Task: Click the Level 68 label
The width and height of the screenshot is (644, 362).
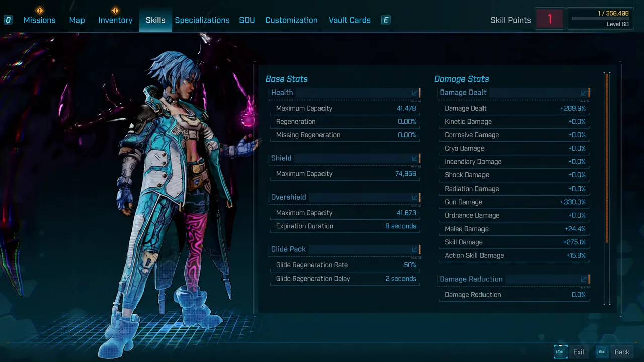Action: pyautogui.click(x=617, y=24)
